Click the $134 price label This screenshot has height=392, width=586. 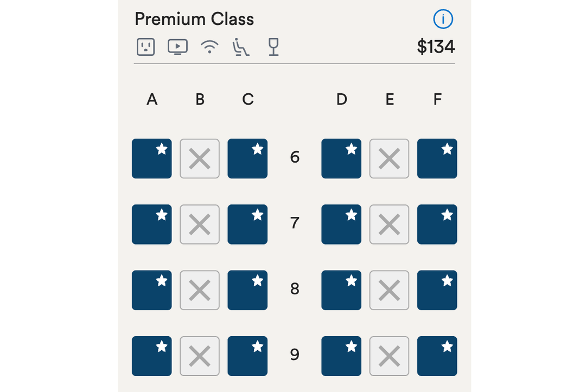point(436,47)
